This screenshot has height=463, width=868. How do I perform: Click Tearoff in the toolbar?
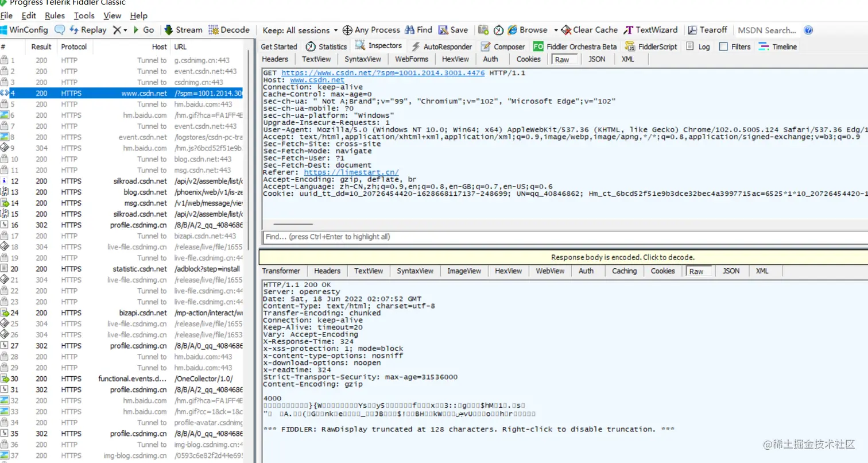point(707,30)
